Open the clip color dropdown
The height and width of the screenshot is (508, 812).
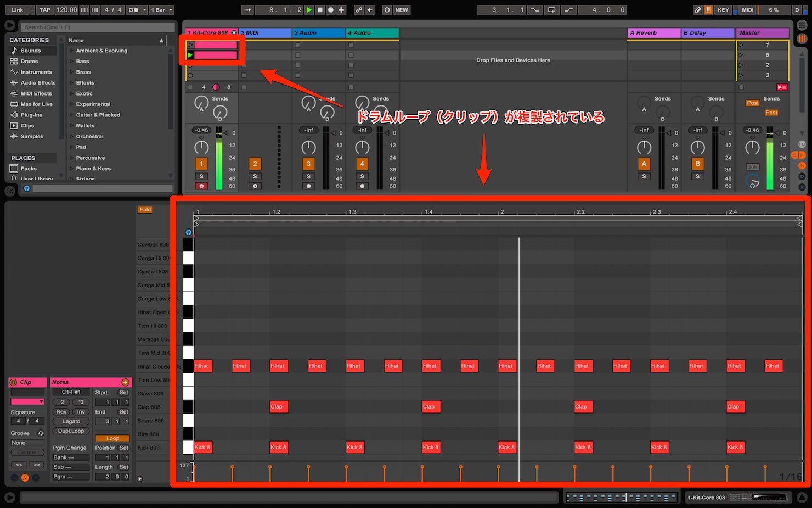pyautogui.click(x=27, y=402)
